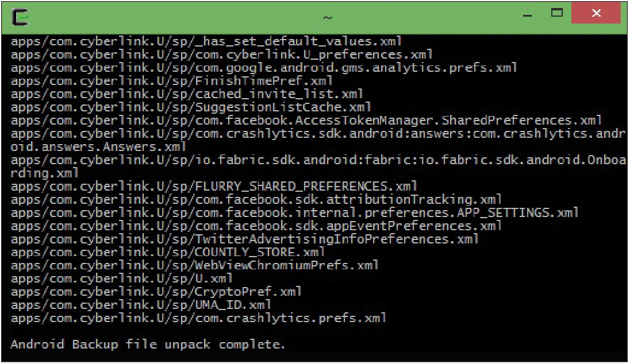Close the terminal window
Screen dimensions: 630x364
click(x=596, y=13)
